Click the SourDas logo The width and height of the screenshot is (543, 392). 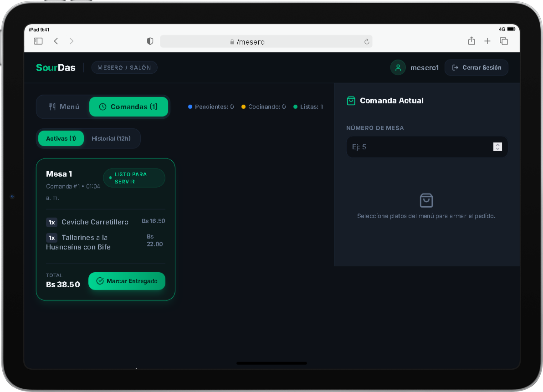(56, 67)
